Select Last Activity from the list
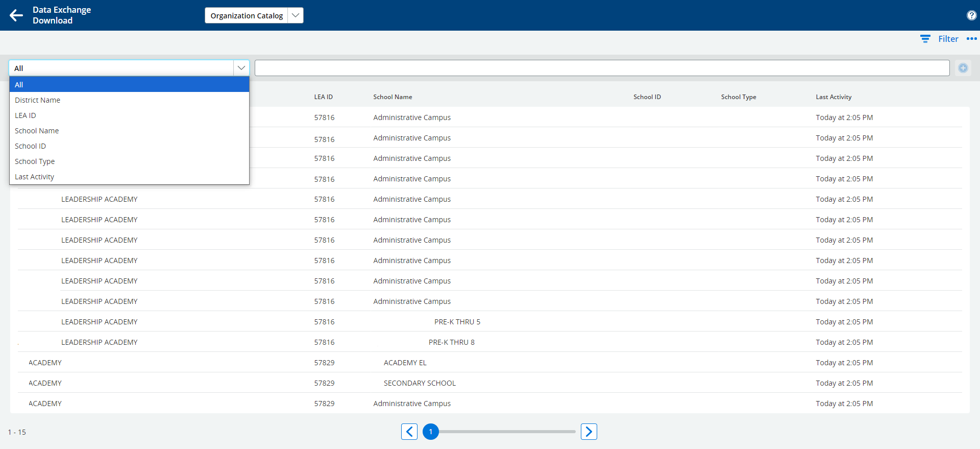980x449 pixels. [34, 177]
